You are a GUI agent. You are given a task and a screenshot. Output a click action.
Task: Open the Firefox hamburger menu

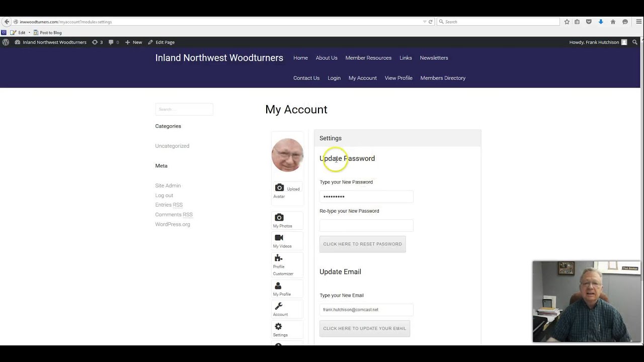(x=639, y=22)
